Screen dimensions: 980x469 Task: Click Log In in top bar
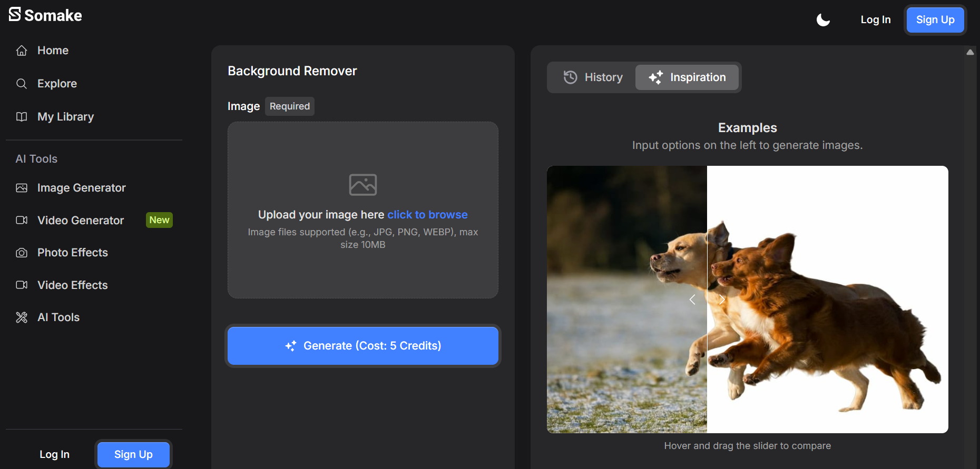(x=876, y=20)
